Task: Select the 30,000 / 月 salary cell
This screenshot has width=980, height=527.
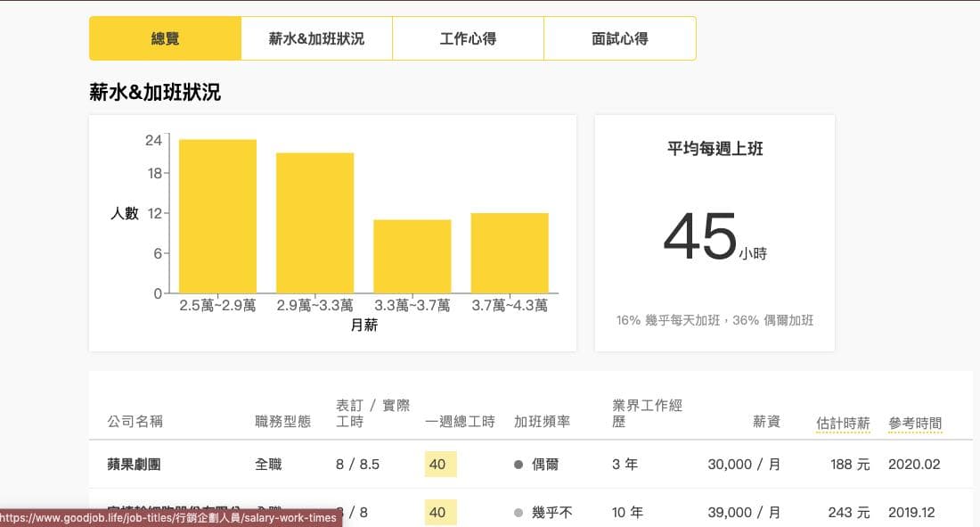Action: pyautogui.click(x=744, y=465)
